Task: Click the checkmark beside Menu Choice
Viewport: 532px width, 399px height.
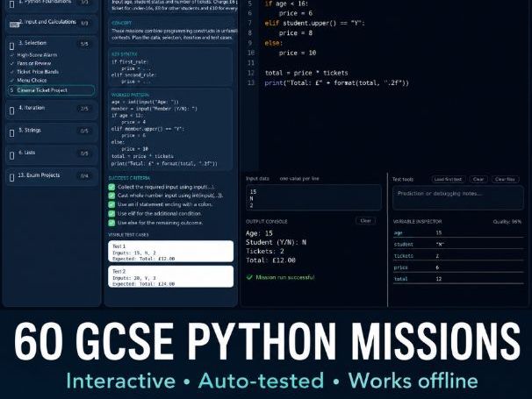Action: tap(12, 81)
